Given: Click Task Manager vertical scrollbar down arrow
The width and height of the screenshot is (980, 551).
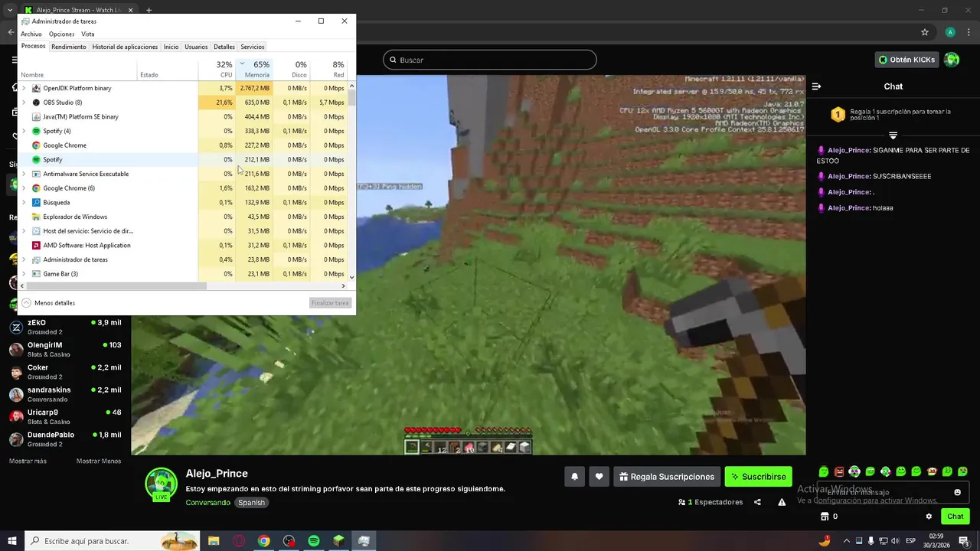Looking at the screenshot, I should tap(352, 277).
